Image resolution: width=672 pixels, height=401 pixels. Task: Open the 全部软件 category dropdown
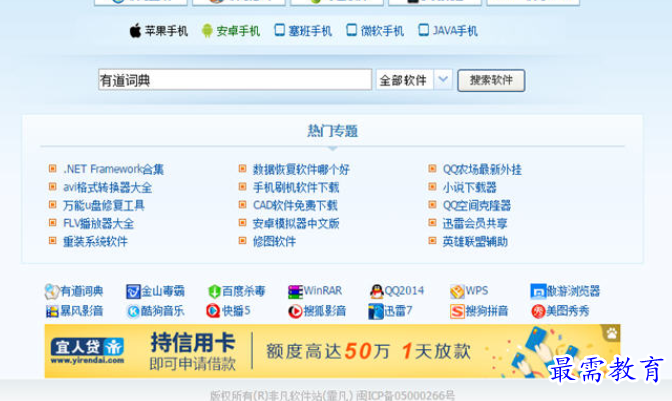[x=414, y=80]
